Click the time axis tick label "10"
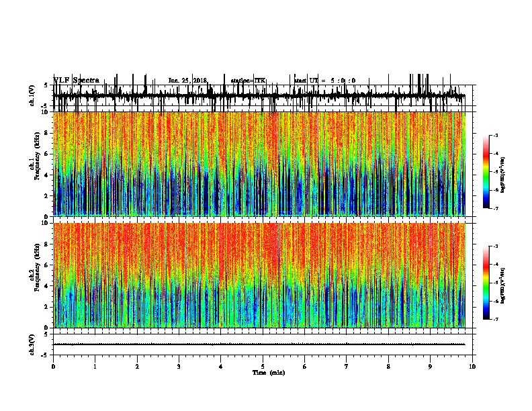The width and height of the screenshot is (532, 411). 472,367
